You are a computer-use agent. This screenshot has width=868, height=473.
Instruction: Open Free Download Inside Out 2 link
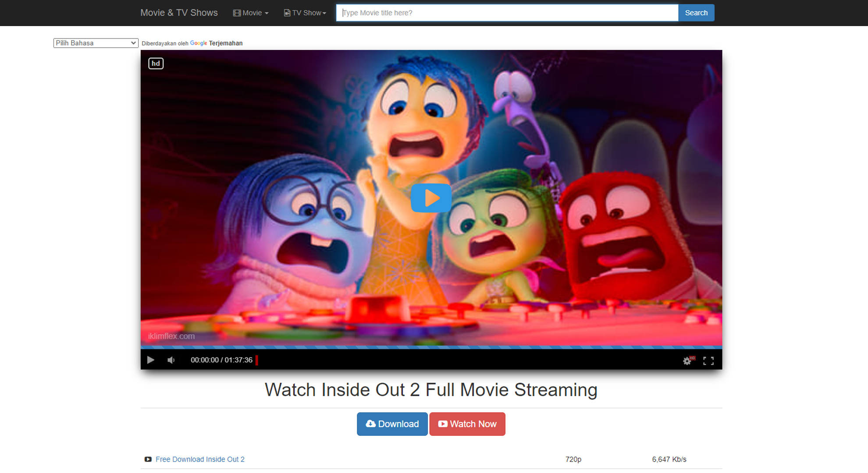200,459
